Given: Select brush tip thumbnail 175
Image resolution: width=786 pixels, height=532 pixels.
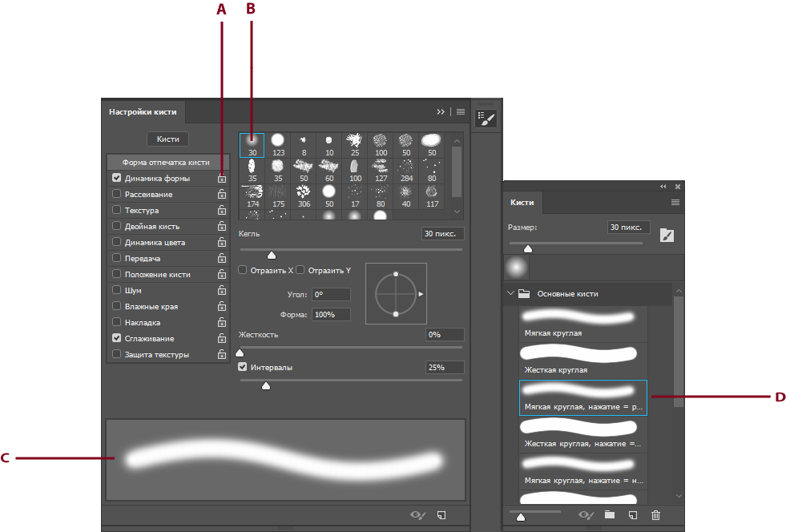Looking at the screenshot, I should [x=278, y=196].
